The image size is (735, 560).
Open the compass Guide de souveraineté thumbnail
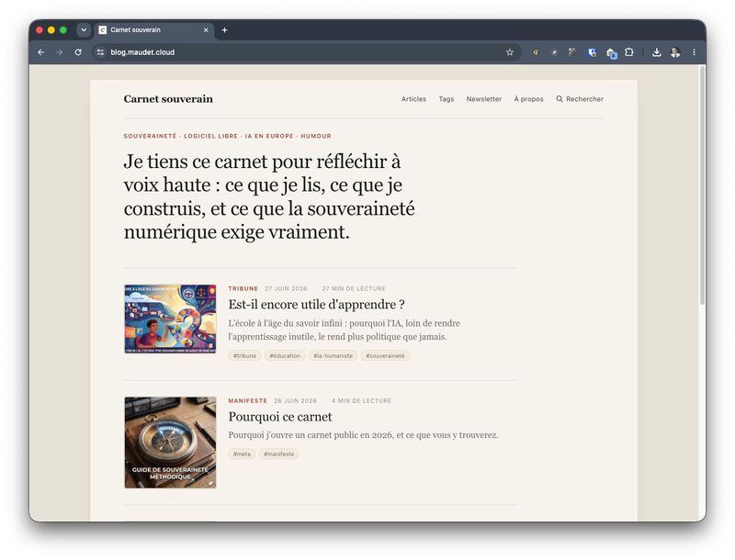tap(170, 442)
